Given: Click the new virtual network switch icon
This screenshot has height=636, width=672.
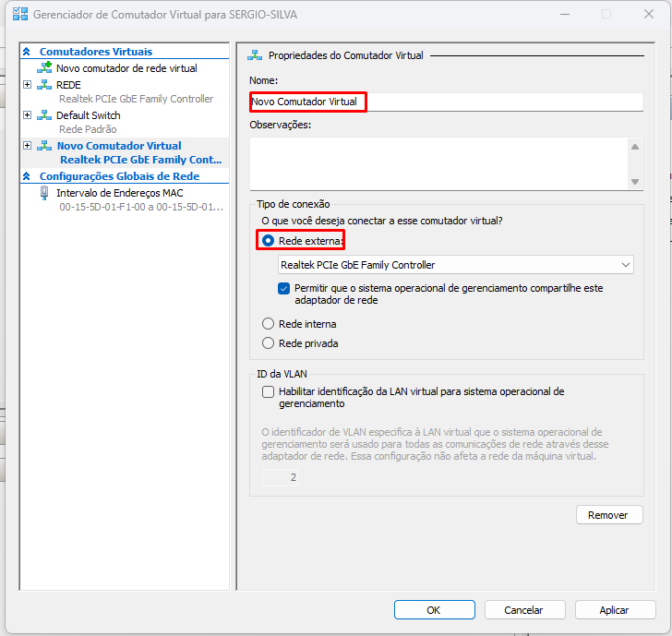Looking at the screenshot, I should 44,68.
